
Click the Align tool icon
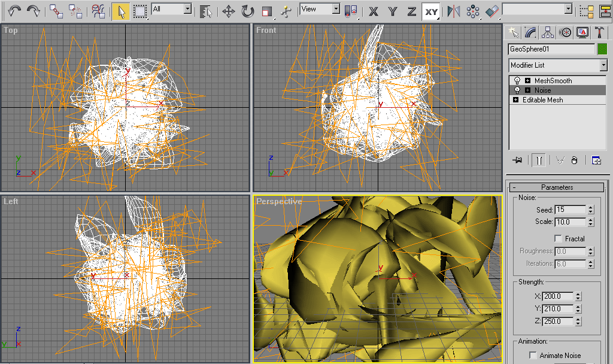[x=492, y=11]
